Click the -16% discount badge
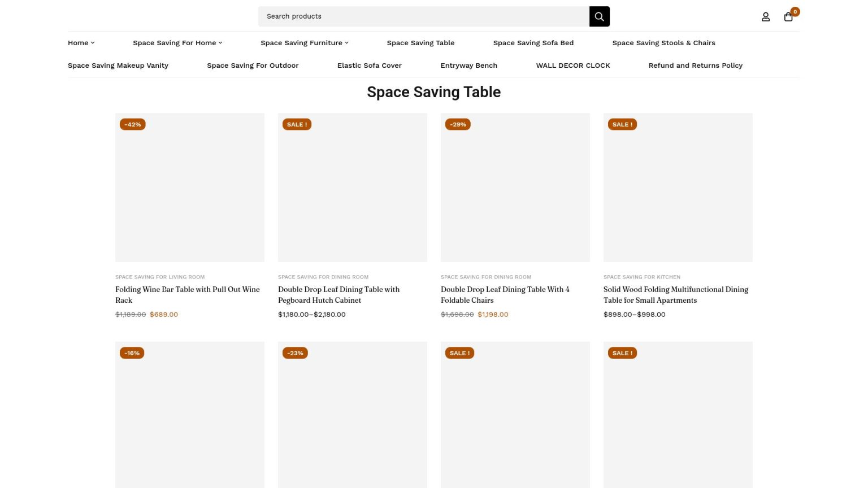The width and height of the screenshot is (868, 488). point(132,353)
